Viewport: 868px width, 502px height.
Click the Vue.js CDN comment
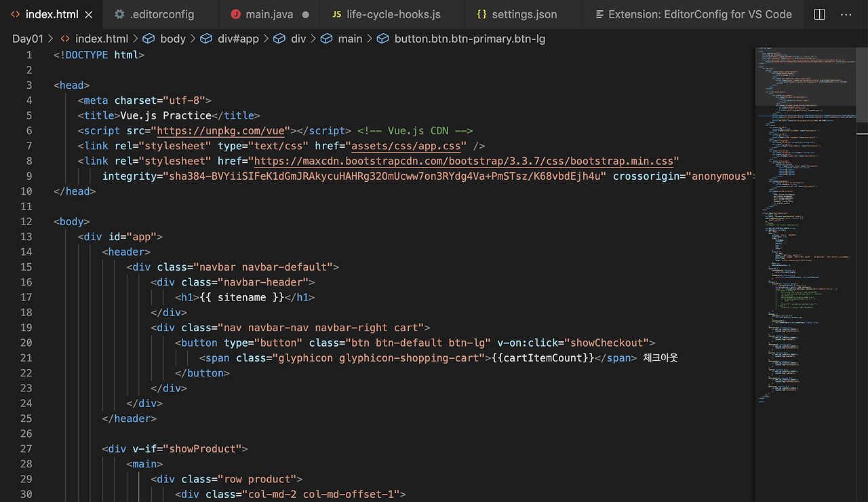pyautogui.click(x=415, y=131)
